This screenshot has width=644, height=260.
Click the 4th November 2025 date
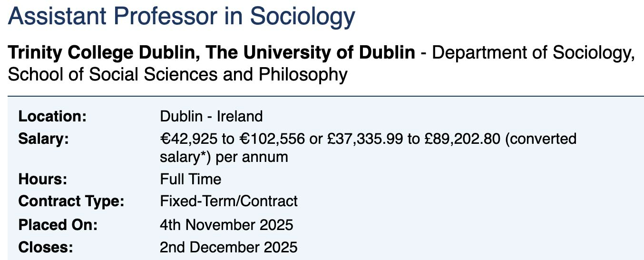pyautogui.click(x=227, y=224)
